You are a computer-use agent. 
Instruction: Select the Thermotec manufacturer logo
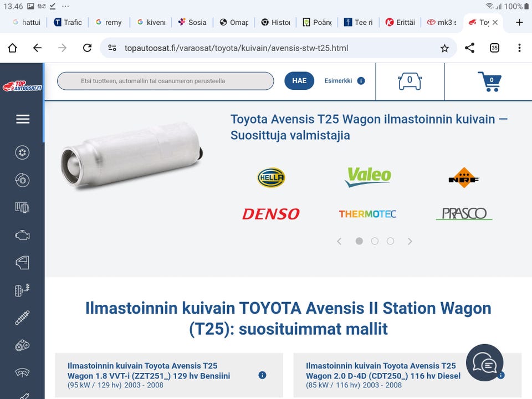pyautogui.click(x=367, y=214)
